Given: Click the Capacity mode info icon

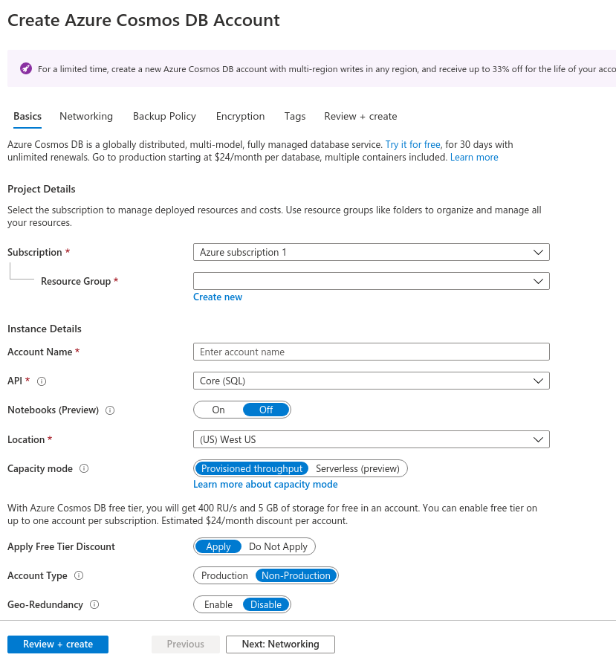Looking at the screenshot, I should click(84, 469).
